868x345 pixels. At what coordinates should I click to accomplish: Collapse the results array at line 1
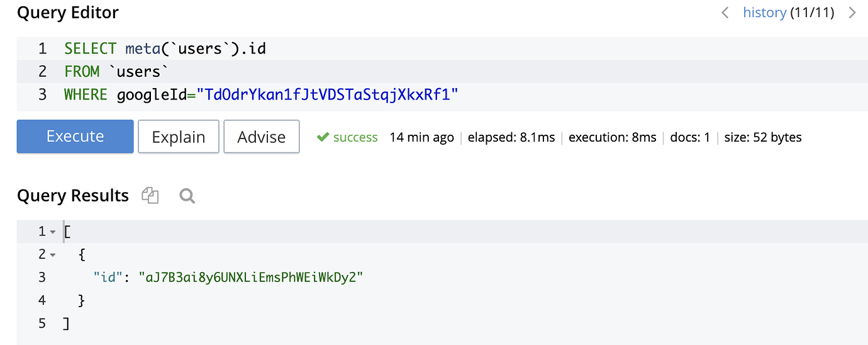(53, 232)
